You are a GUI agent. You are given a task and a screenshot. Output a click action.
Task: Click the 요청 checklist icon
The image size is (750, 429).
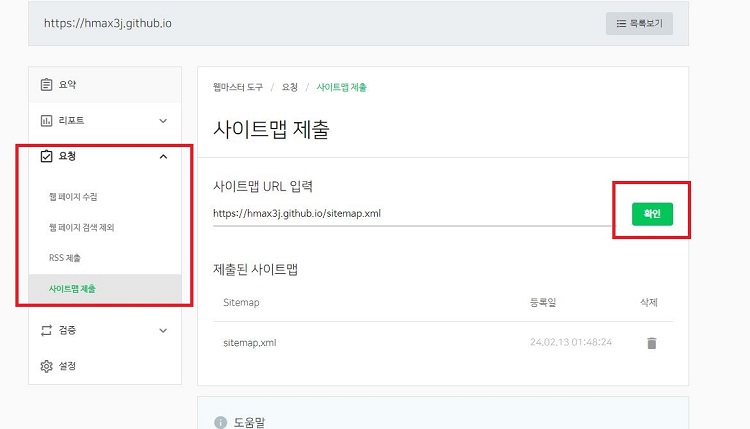click(46, 156)
